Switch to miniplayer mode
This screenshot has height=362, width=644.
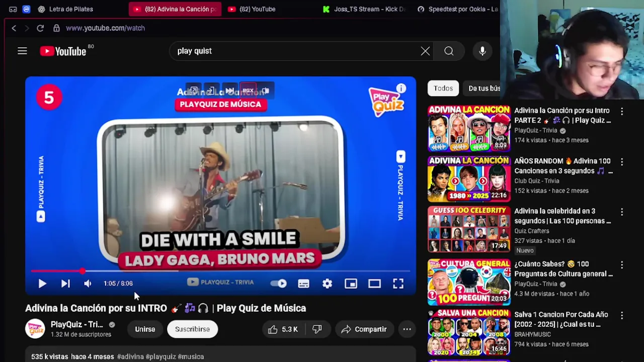point(351,284)
